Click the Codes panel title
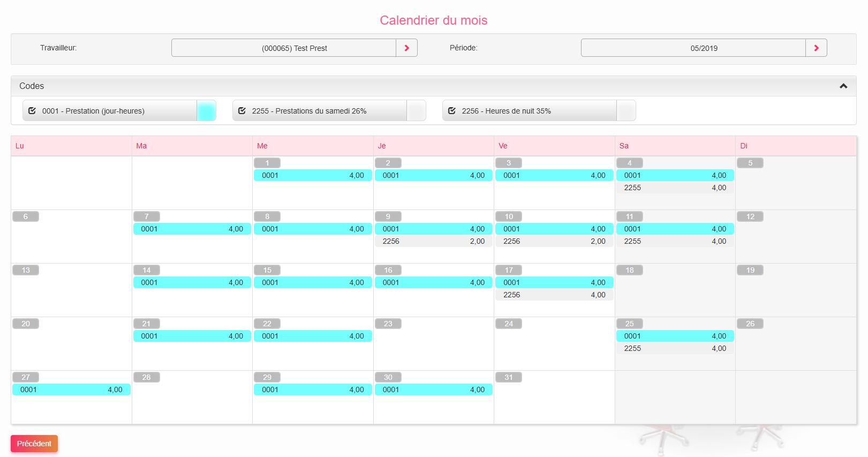Viewport: 868px width, 457px height. pos(32,86)
